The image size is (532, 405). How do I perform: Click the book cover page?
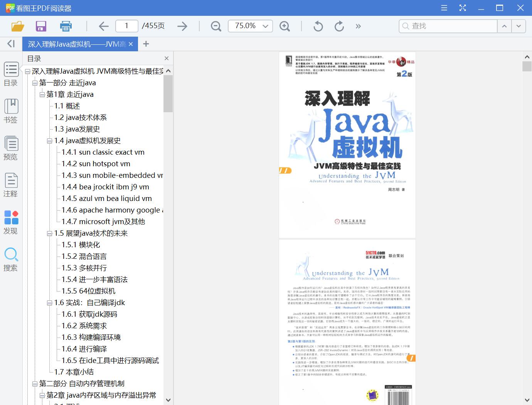click(347, 145)
